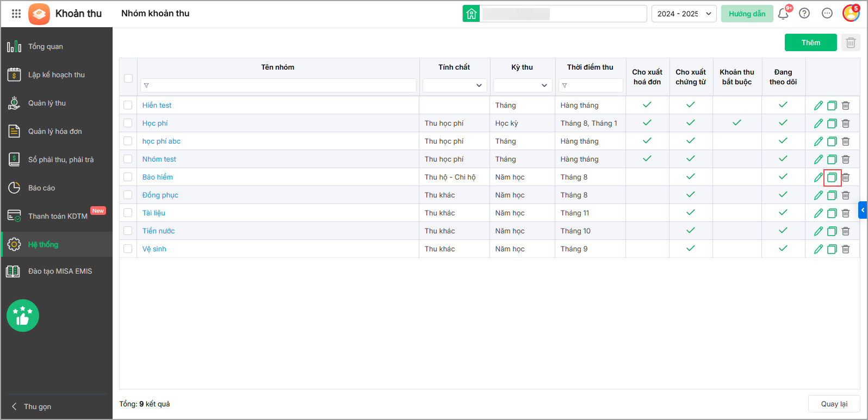Click the green Thêm button
The image size is (868, 420).
tap(810, 42)
